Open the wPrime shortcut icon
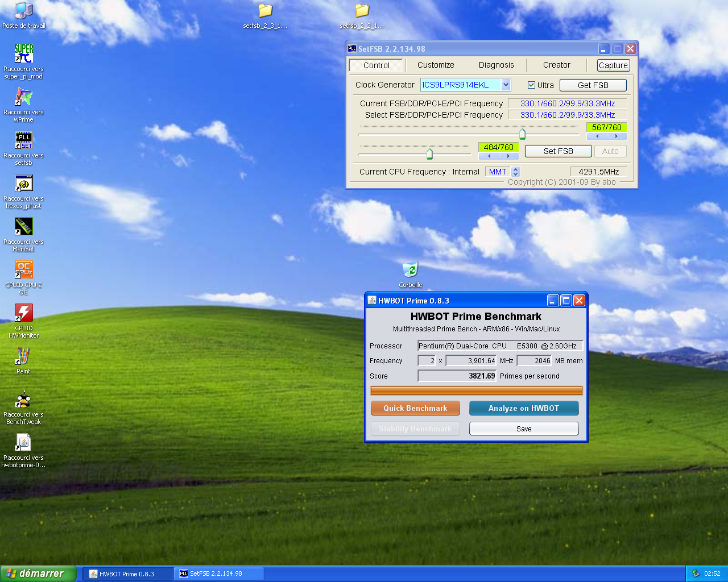728x582 pixels. coord(23,97)
